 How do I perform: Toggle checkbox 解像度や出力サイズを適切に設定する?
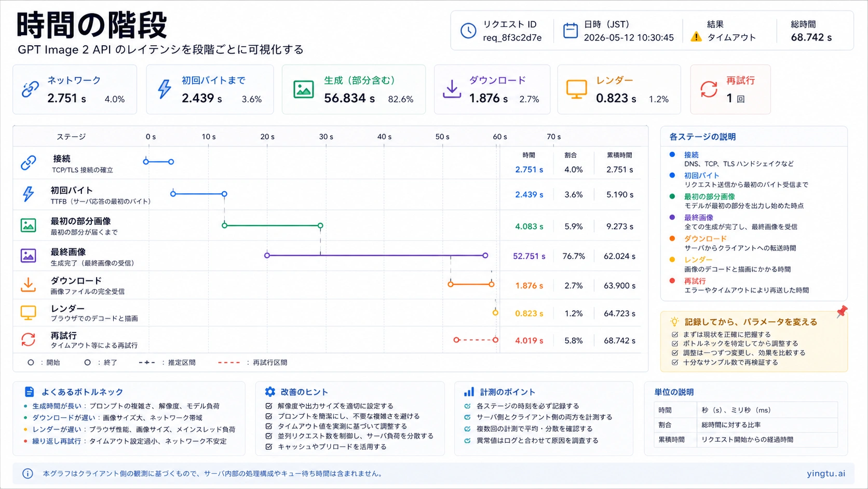click(x=269, y=406)
